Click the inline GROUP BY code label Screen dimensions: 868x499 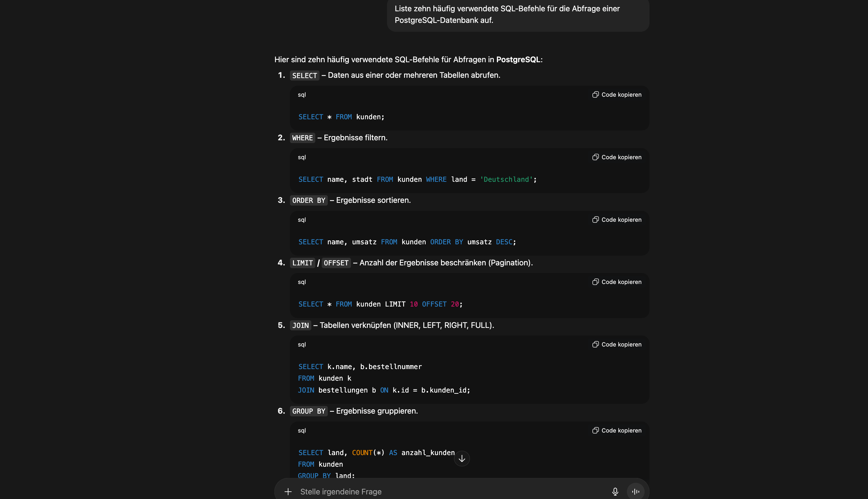(309, 411)
